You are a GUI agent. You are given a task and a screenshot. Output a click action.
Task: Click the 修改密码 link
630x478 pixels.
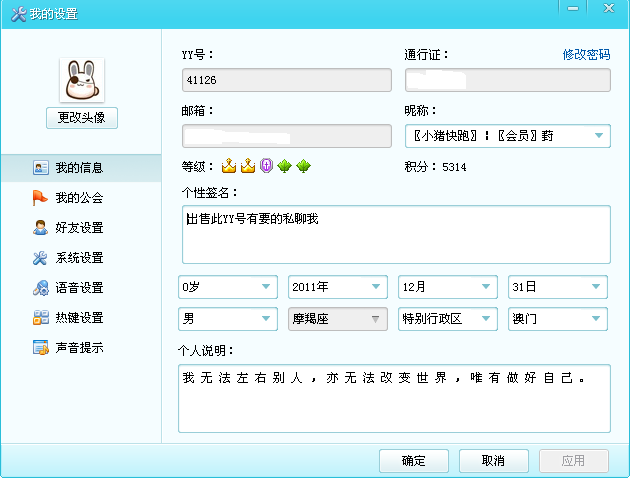586,54
